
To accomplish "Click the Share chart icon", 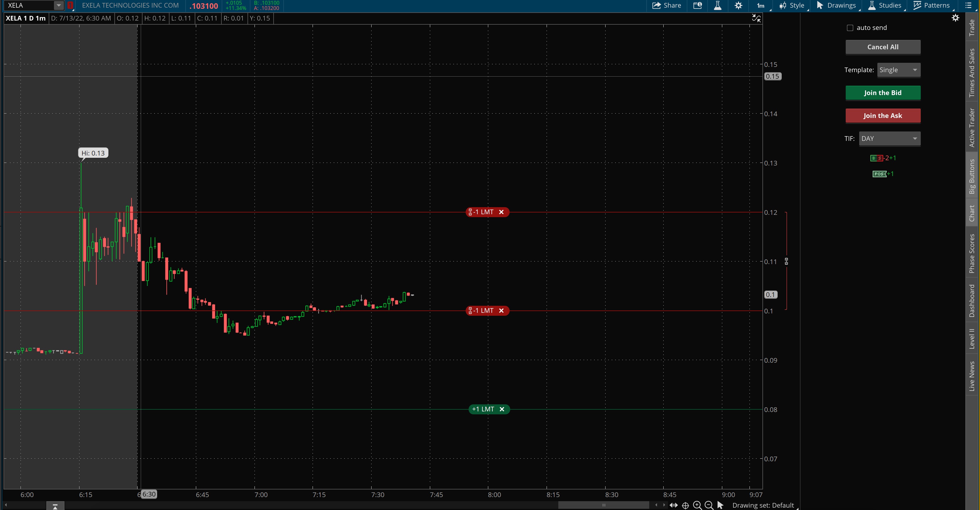I will [x=667, y=5].
